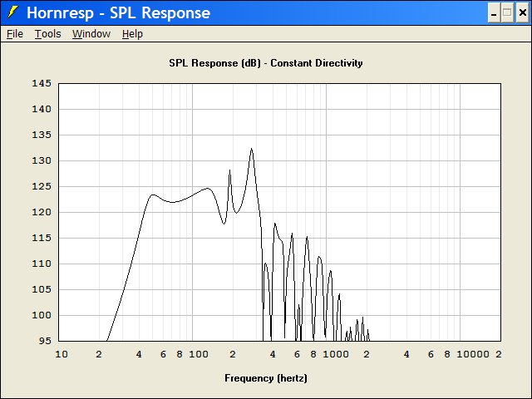Click the 125 dB y-axis label

tap(42, 186)
